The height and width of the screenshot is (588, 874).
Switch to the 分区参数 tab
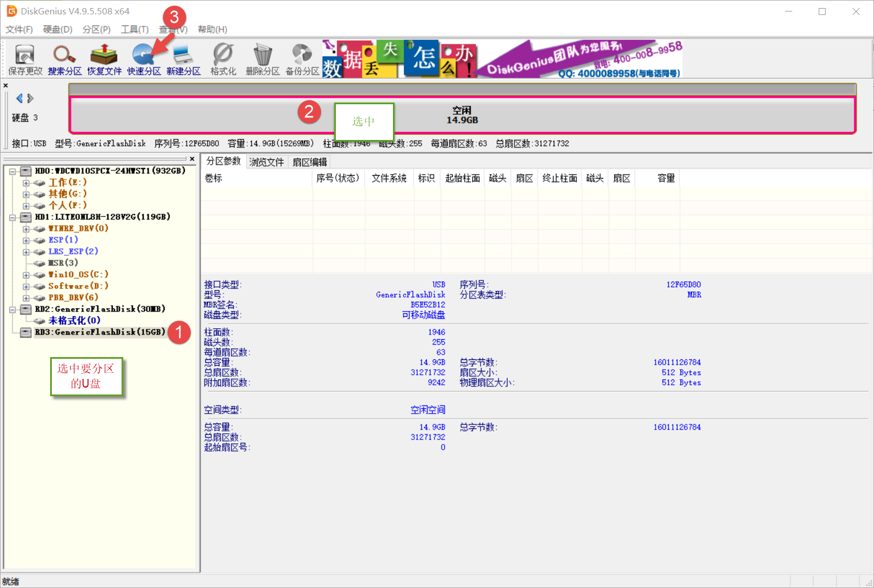[x=224, y=161]
